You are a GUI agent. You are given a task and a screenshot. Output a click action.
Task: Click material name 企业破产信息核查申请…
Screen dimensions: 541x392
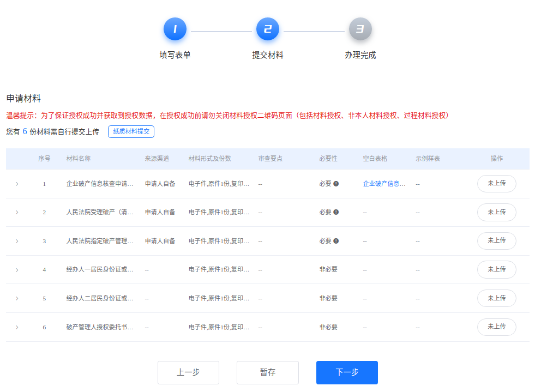point(100,184)
